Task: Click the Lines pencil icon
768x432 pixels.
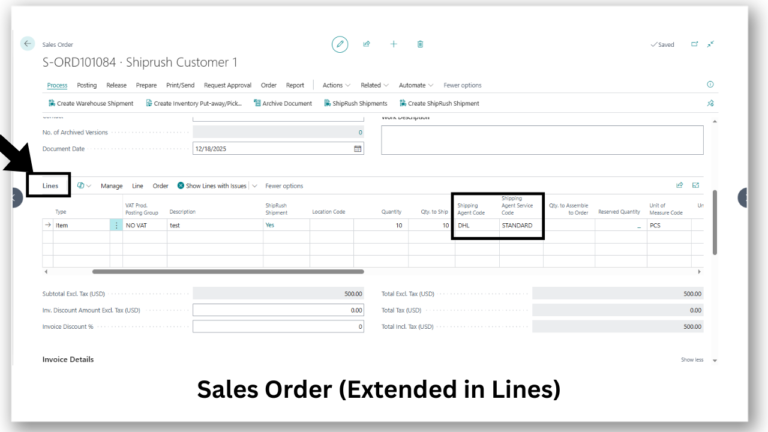Action: [80, 186]
